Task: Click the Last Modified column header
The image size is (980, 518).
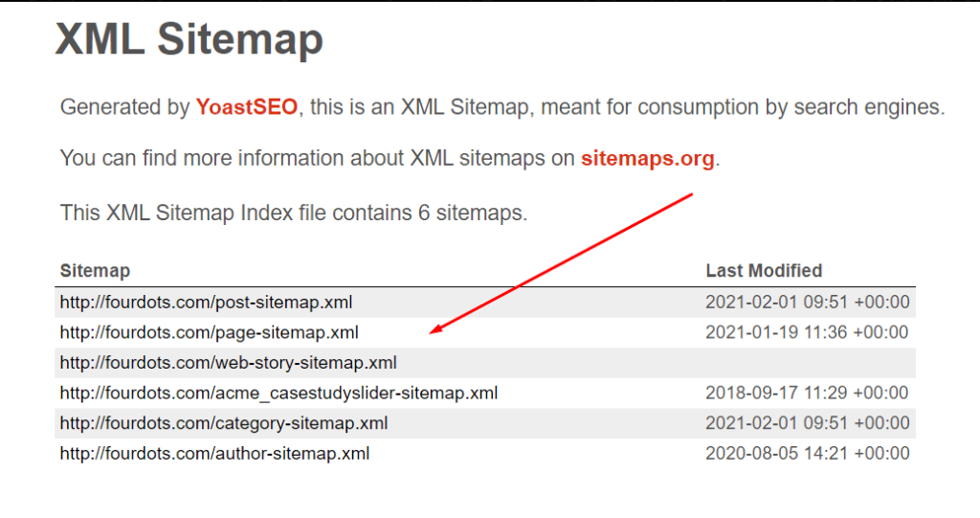Action: (764, 271)
